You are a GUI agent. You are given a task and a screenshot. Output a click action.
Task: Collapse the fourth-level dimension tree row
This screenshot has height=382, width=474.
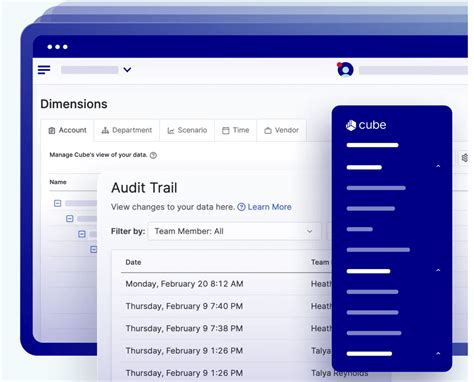pyautogui.click(x=94, y=249)
